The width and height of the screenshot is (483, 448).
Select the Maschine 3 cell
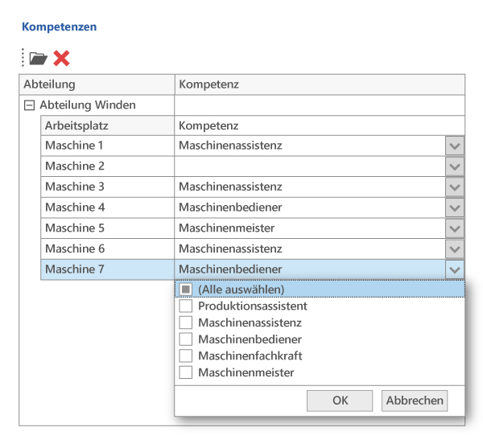(x=108, y=187)
